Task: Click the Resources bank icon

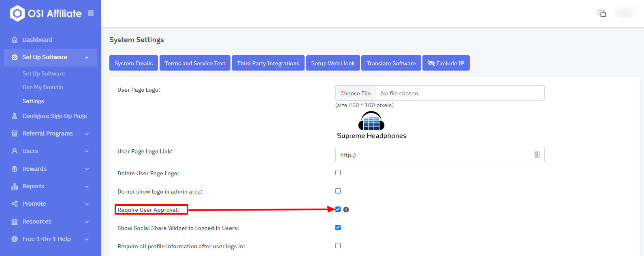Action: click(x=15, y=222)
